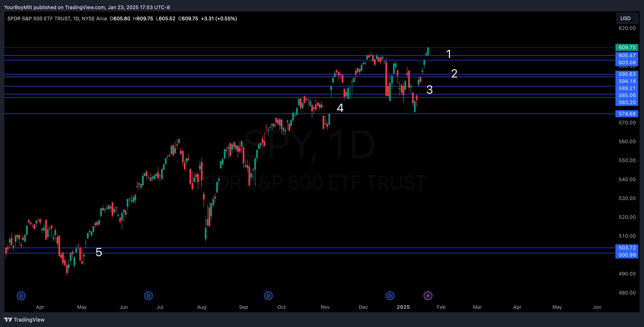Click the SPDR S&P 500 ETF TRUST title
Image resolution: width=644 pixels, height=327 pixels.
tap(39, 18)
